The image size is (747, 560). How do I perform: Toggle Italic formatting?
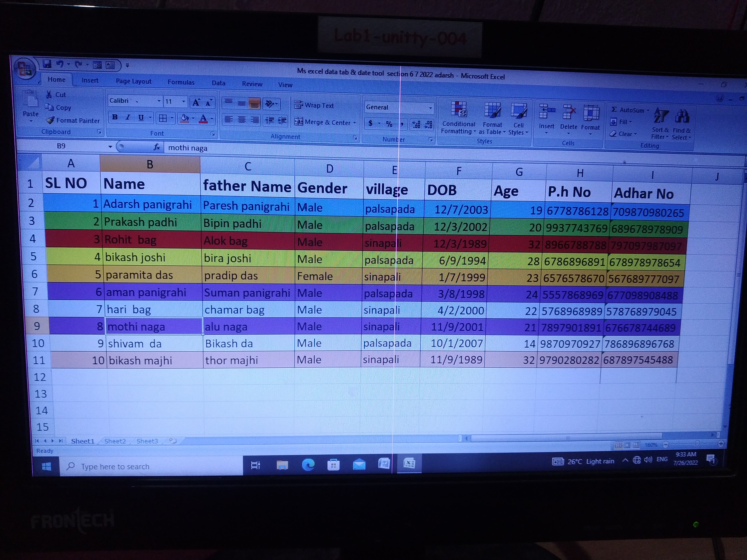[x=128, y=117]
